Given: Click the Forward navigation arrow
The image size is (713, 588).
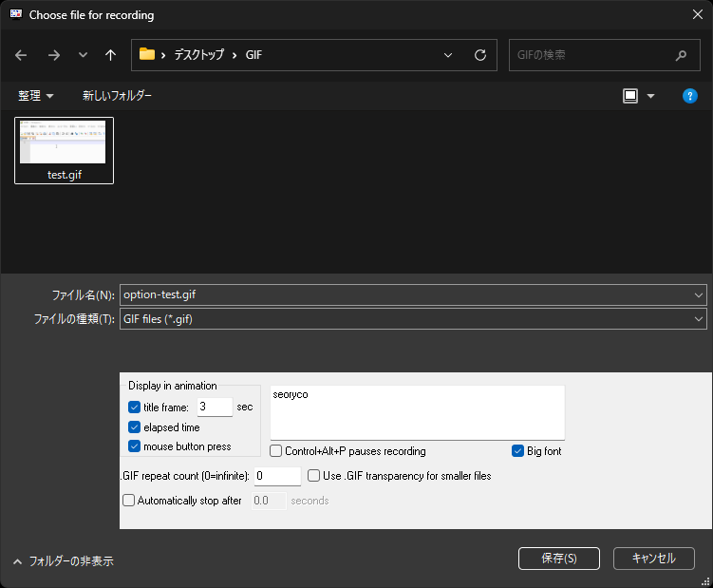Looking at the screenshot, I should coord(53,55).
